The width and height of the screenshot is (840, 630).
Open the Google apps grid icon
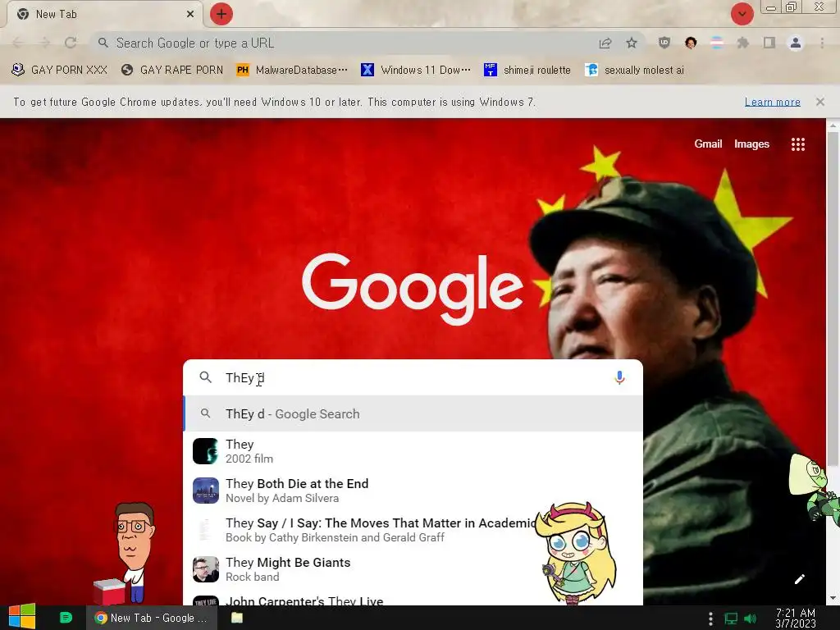click(798, 144)
